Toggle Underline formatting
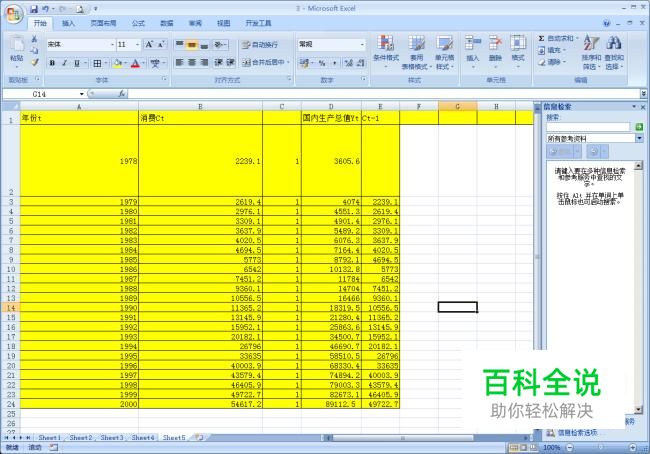 (x=77, y=63)
